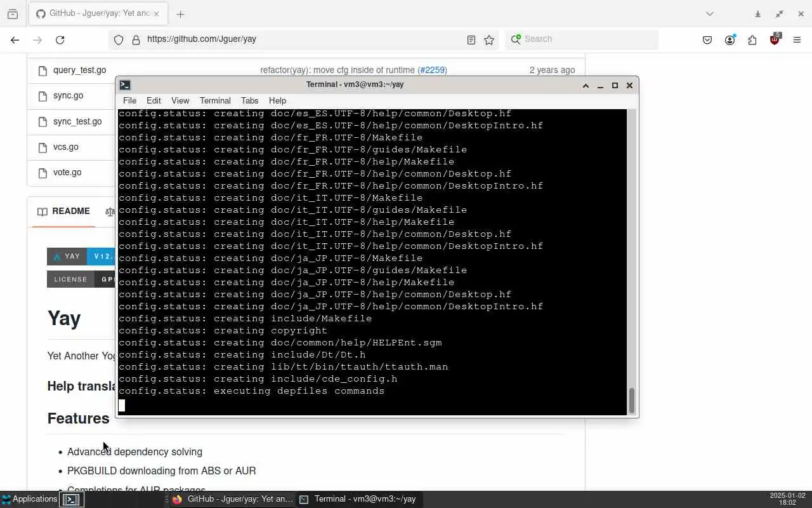Click the terminal launcher in panel
The width and height of the screenshot is (812, 508).
tap(72, 499)
